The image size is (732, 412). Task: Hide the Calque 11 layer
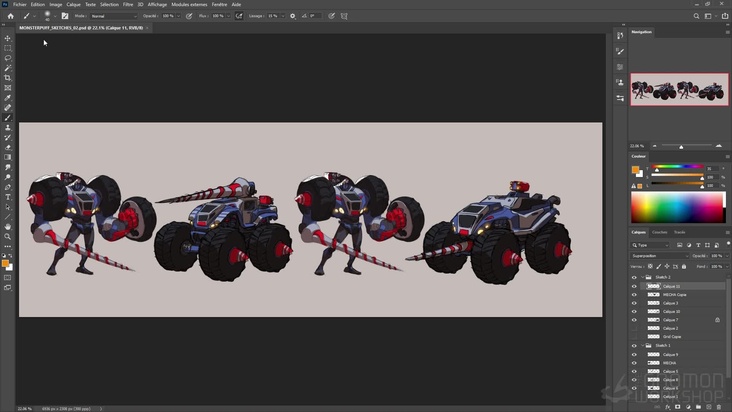pos(634,286)
